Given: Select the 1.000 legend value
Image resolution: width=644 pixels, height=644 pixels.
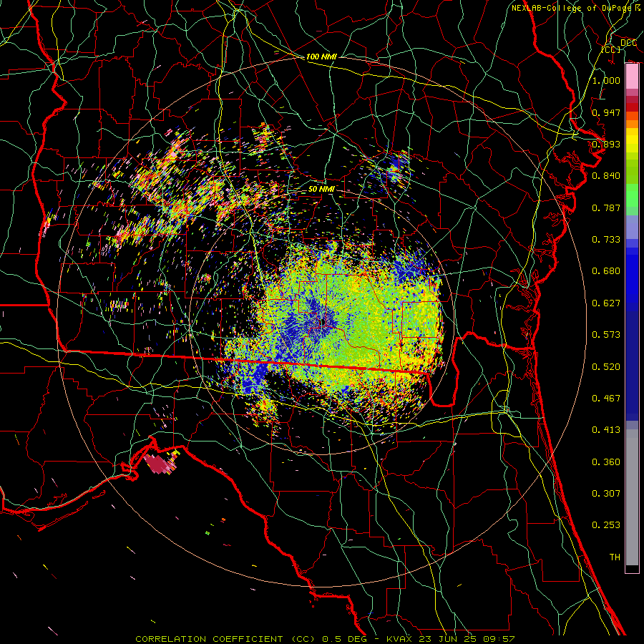Looking at the screenshot, I should [x=606, y=80].
